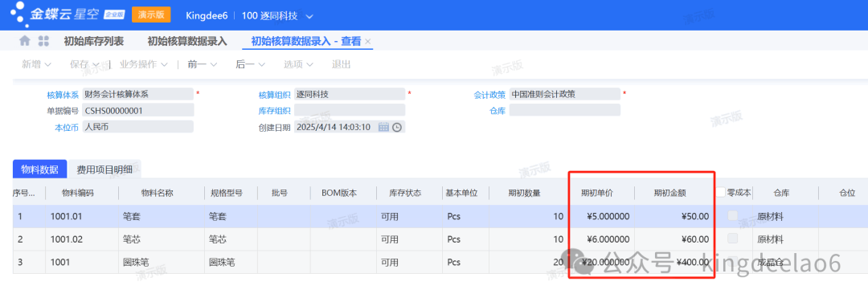Close the 初始核算数据录入 - 查看 tab
Image resolution: width=868 pixels, height=298 pixels.
[x=367, y=42]
